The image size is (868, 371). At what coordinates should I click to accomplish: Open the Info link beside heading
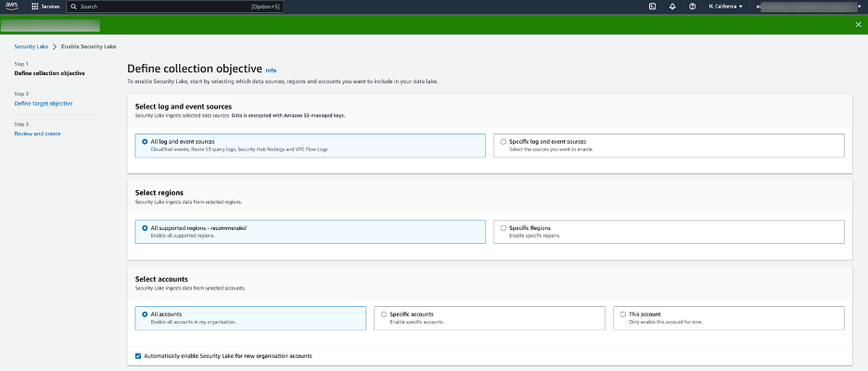271,70
